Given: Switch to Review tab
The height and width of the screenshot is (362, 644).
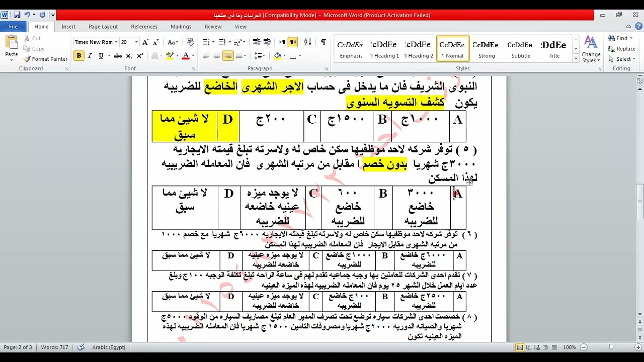Looking at the screenshot, I should tap(213, 27).
